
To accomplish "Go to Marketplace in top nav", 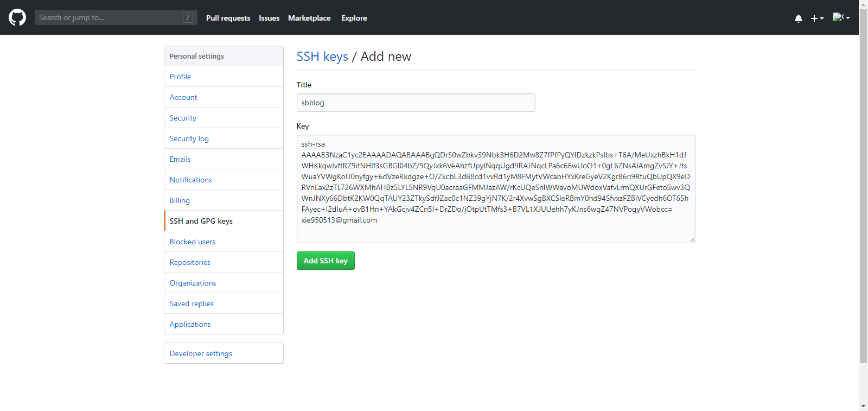I will point(309,18).
